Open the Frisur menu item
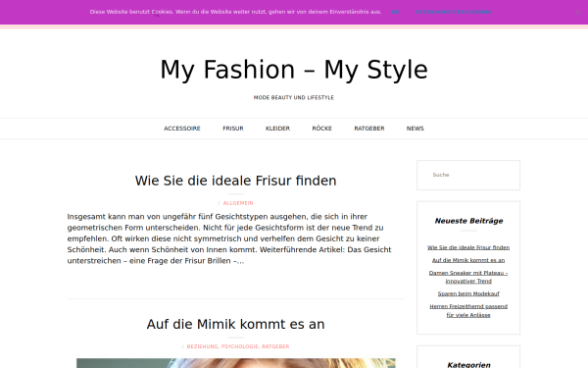This screenshot has height=368, width=588. click(233, 129)
